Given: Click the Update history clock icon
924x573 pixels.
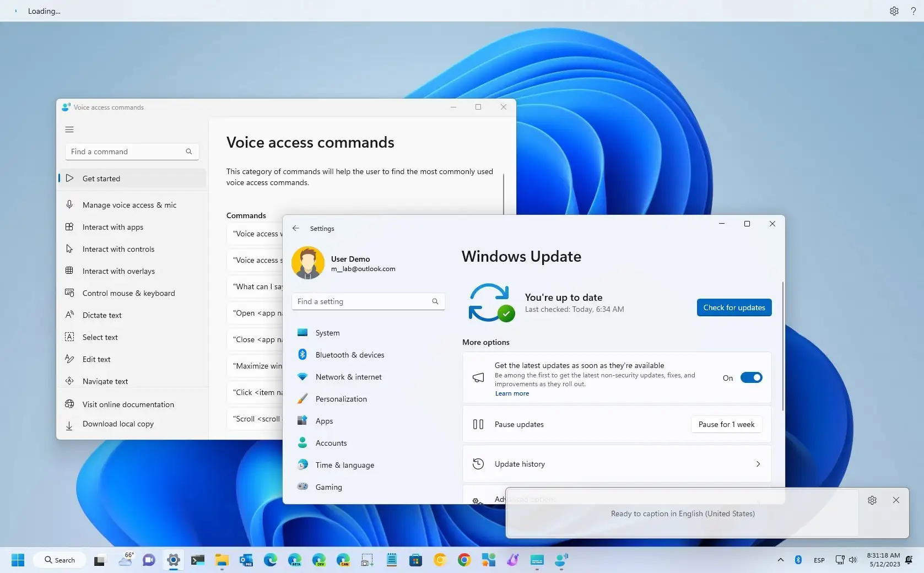Looking at the screenshot, I should click(x=478, y=464).
